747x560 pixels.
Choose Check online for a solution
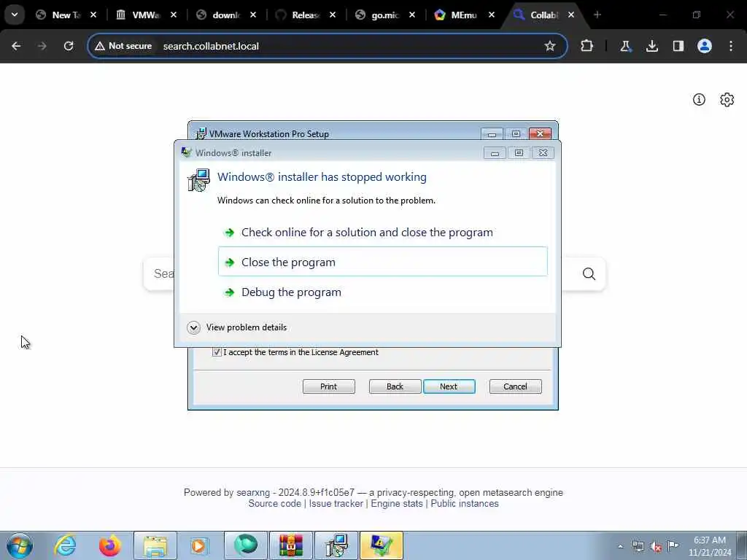click(x=382, y=233)
